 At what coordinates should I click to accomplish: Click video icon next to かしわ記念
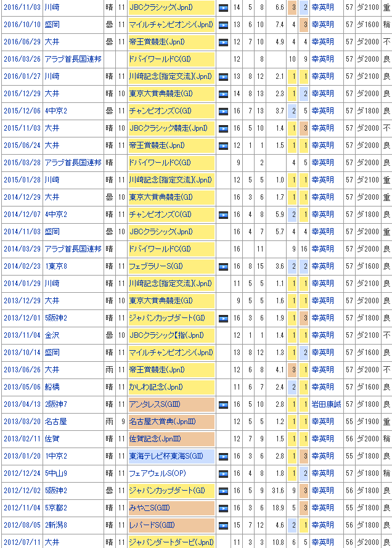pyautogui.click(x=223, y=387)
